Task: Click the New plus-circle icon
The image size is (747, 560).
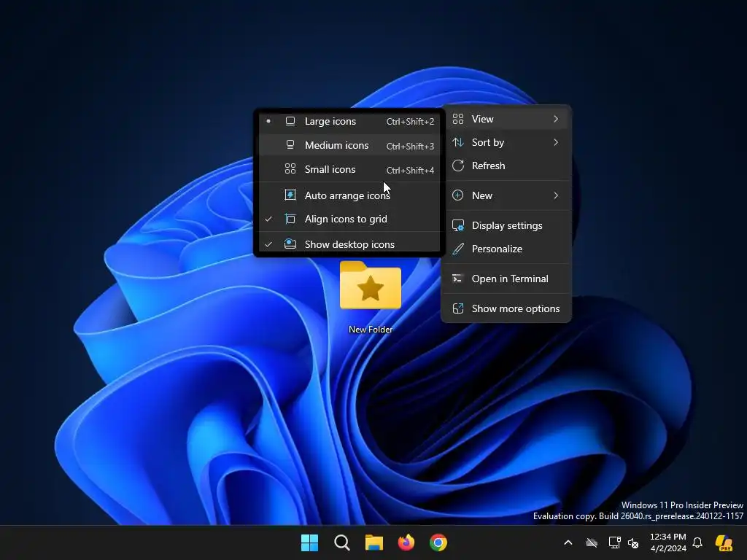Action: click(458, 195)
